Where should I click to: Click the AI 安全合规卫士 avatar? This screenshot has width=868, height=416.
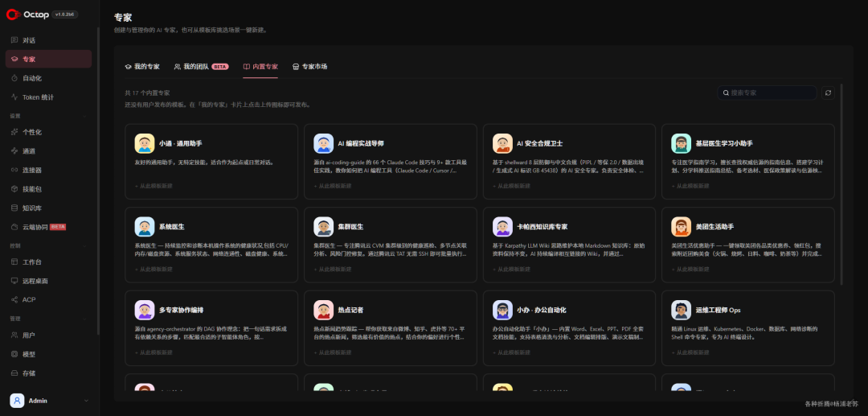coord(502,143)
